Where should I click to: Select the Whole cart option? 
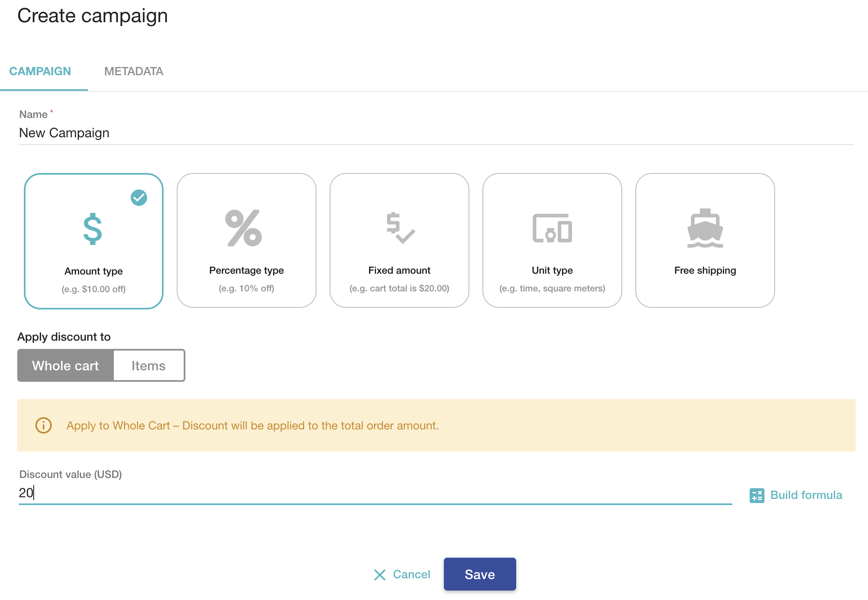point(65,365)
